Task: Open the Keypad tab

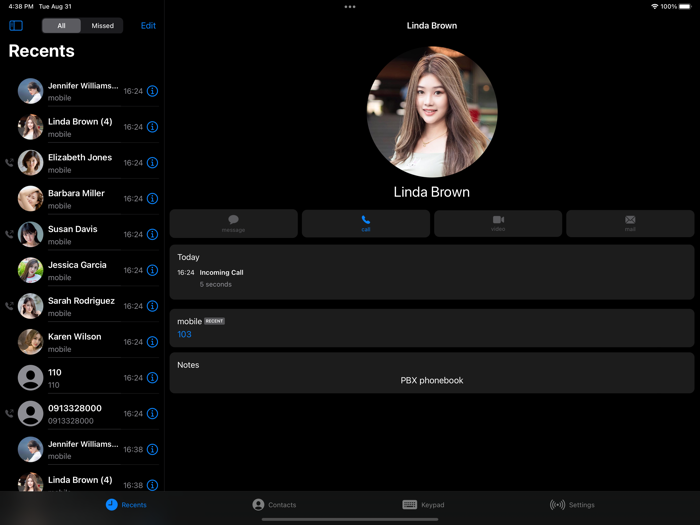Action: [423, 504]
